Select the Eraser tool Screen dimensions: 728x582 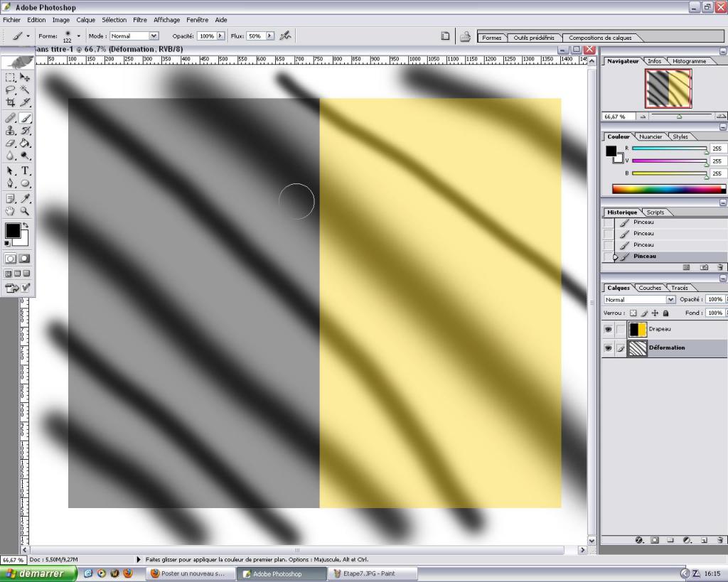(x=10, y=144)
